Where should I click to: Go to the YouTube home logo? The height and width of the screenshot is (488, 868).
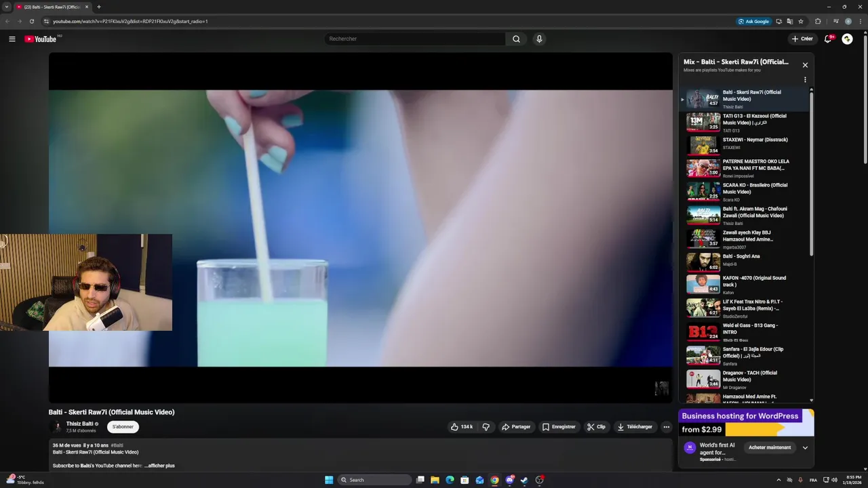point(41,39)
